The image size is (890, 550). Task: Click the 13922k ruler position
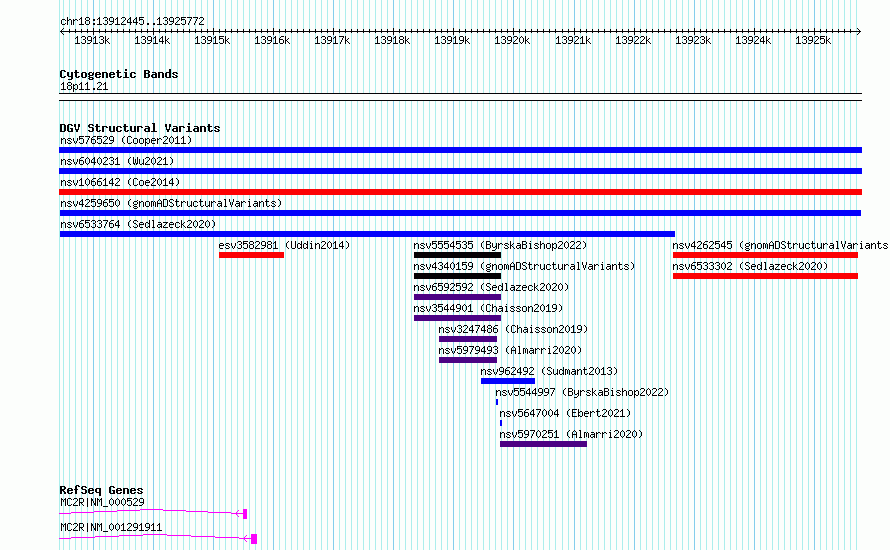tap(633, 40)
